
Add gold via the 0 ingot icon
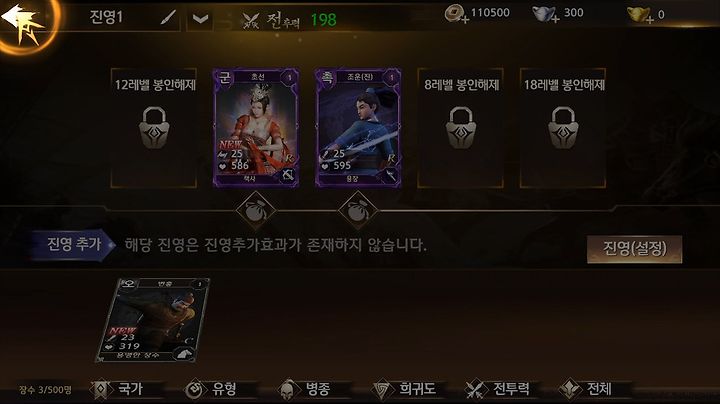tap(641, 15)
